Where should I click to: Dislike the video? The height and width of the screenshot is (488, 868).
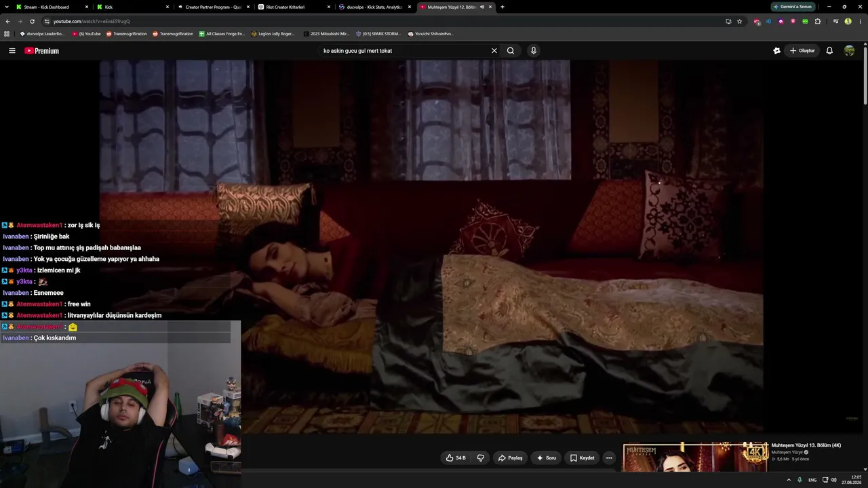(481, 458)
